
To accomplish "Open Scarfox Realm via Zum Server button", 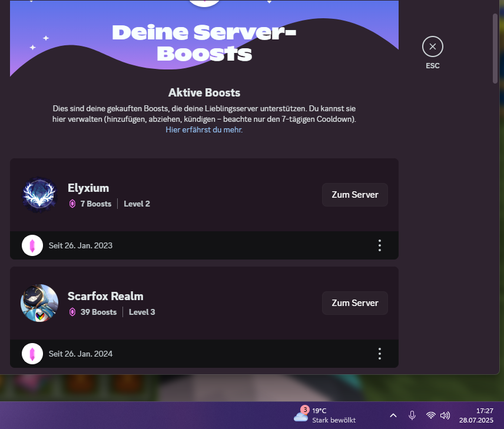I will pyautogui.click(x=355, y=303).
